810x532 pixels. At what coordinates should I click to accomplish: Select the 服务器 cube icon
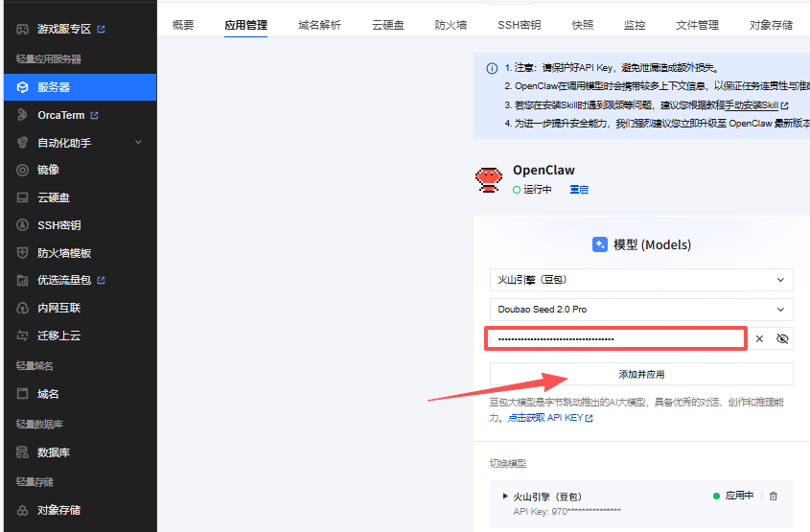click(22, 87)
